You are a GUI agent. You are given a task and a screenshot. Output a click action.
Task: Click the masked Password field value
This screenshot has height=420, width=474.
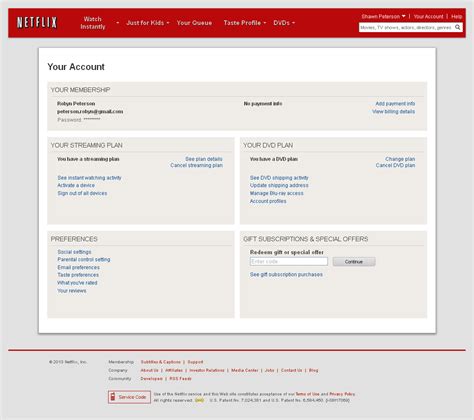(x=92, y=119)
